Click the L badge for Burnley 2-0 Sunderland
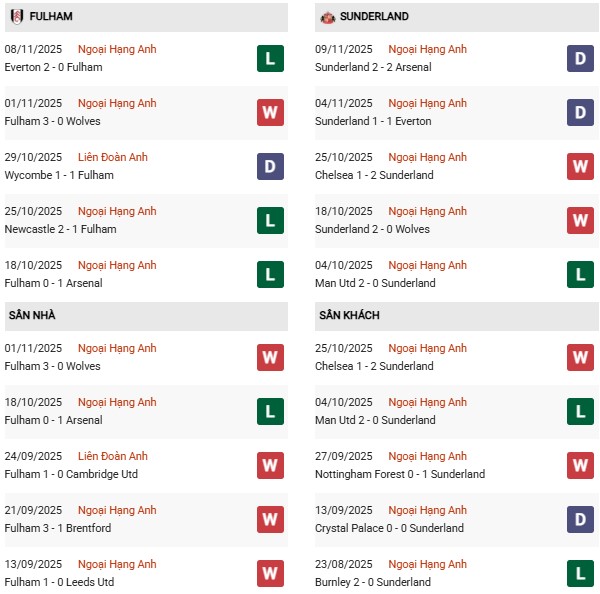Image resolution: width=600 pixels, height=594 pixels. 580,574
